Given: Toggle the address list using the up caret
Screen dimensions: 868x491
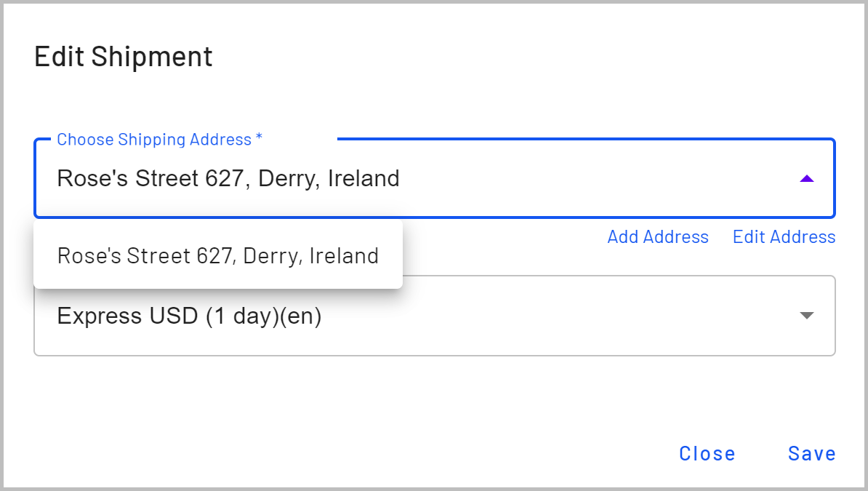Looking at the screenshot, I should click(806, 178).
